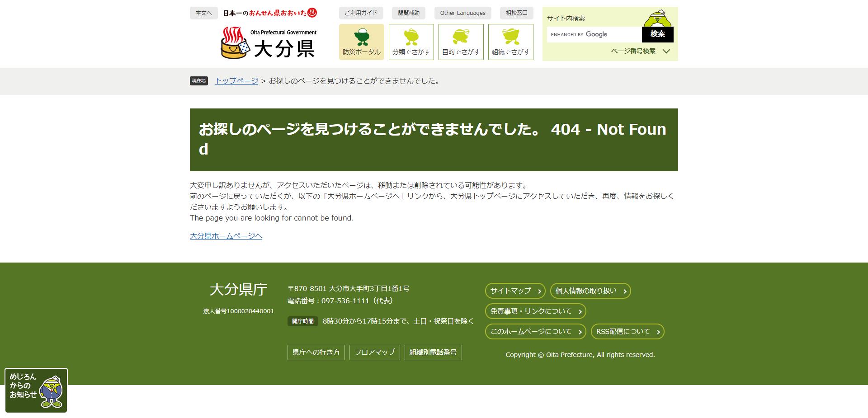Screen dimensions: 868x418
Task: View 組織別電話番号 directory
Action: (x=433, y=352)
